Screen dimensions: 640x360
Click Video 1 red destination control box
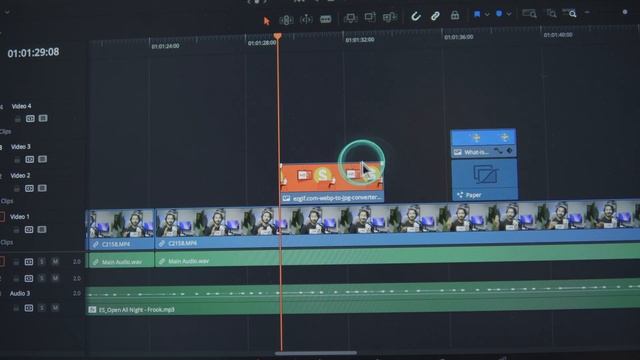point(2,217)
